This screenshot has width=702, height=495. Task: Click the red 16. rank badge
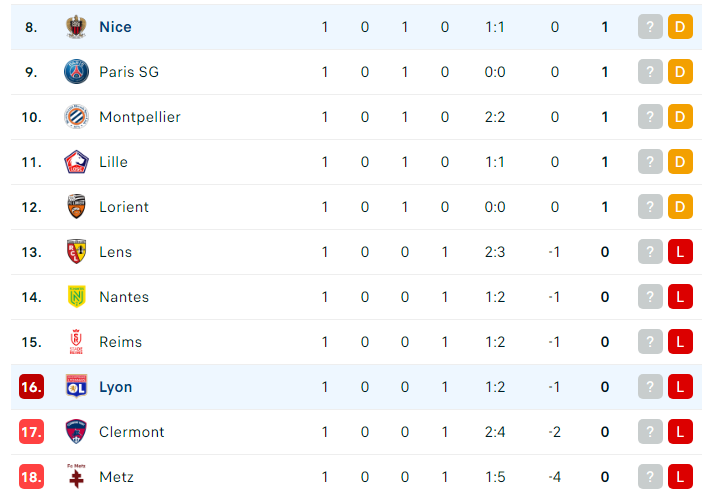click(31, 387)
